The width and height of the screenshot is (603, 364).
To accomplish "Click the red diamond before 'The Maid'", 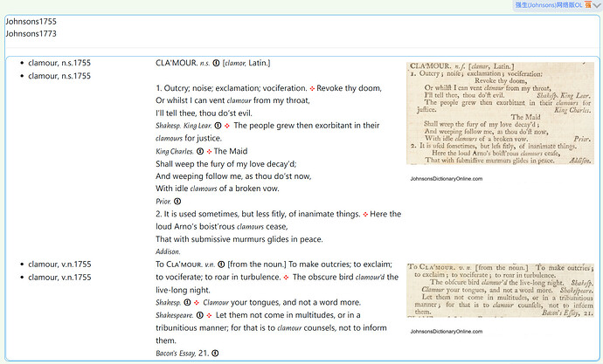I will 209,152.
